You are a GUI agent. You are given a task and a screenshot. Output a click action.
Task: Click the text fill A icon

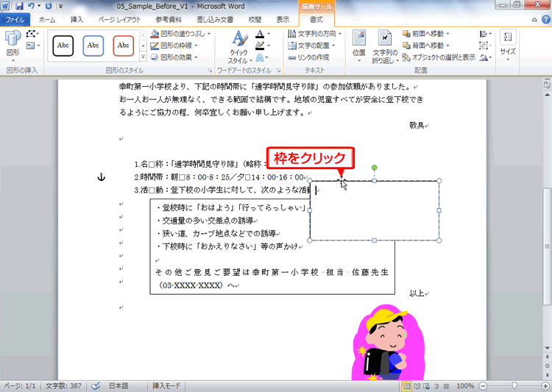coord(260,34)
